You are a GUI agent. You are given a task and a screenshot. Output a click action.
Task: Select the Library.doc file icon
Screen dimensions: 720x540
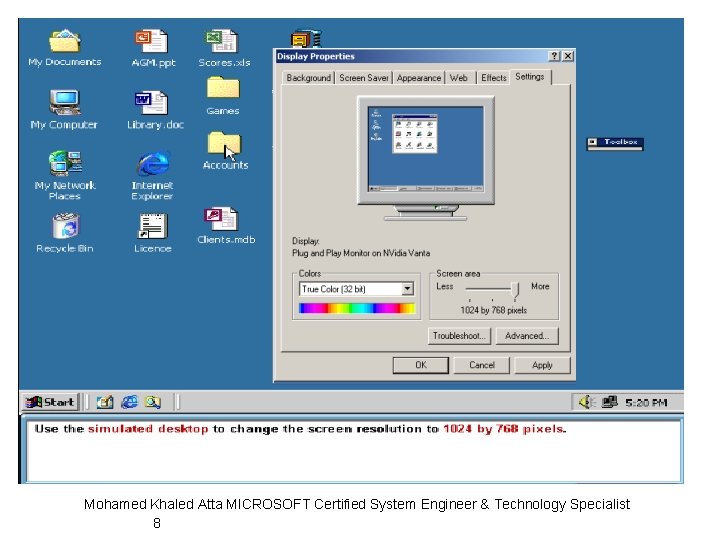(155, 110)
